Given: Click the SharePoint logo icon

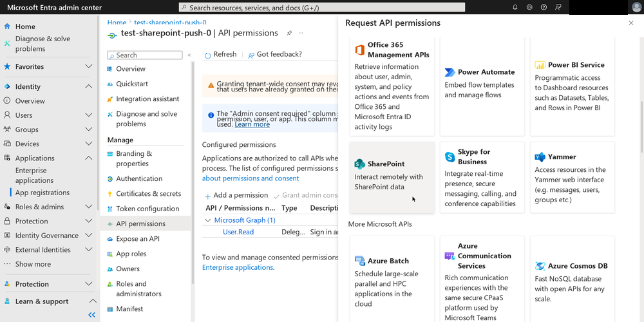Looking at the screenshot, I should [360, 164].
